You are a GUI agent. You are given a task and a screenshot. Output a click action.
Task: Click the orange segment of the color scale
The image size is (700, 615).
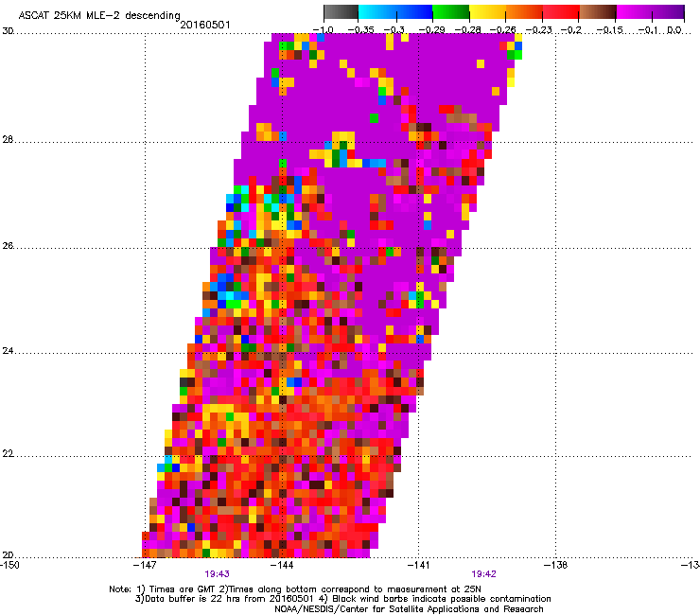click(524, 11)
